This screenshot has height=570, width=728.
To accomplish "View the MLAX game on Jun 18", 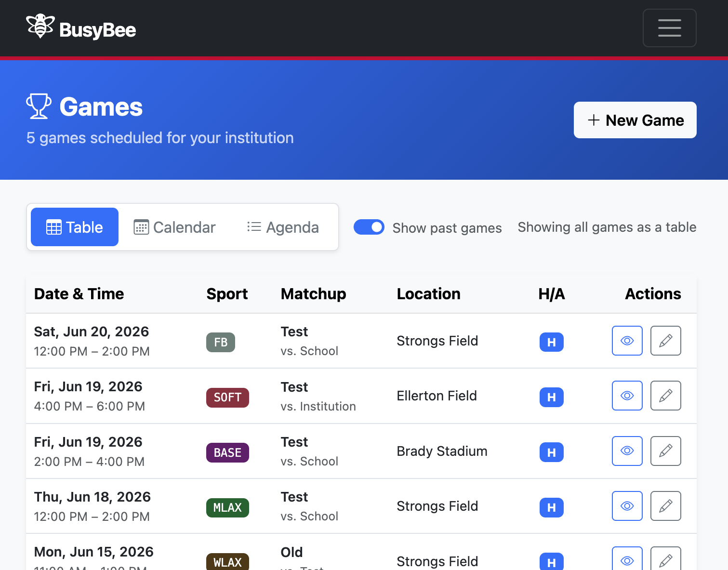I will (x=627, y=506).
